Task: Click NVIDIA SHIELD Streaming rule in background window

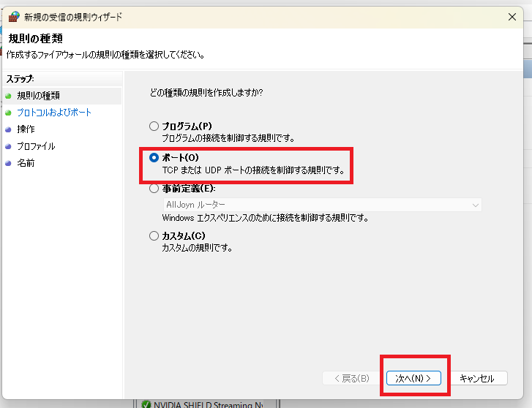Action: coord(208,404)
